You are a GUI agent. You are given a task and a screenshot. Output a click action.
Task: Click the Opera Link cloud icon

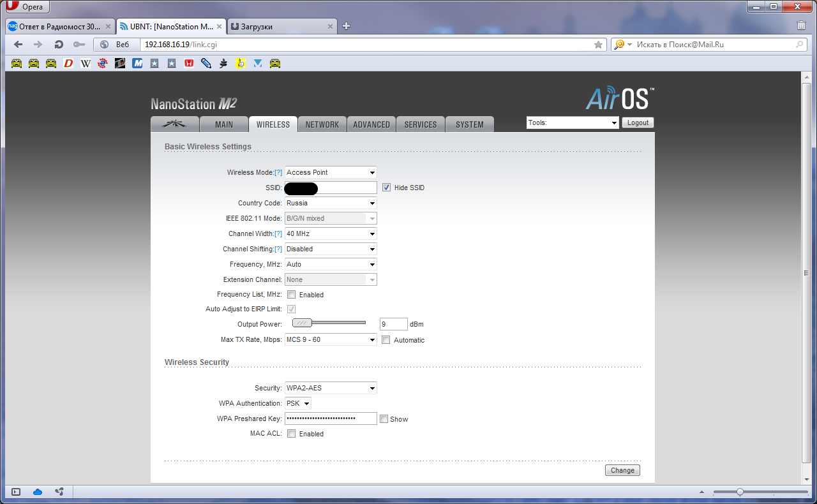pyautogui.click(x=38, y=492)
